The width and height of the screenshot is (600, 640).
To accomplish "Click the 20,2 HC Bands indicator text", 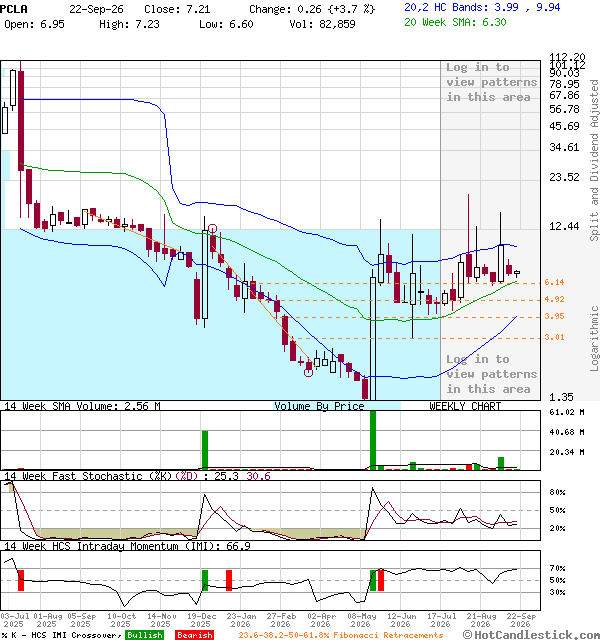I will click(x=482, y=7).
